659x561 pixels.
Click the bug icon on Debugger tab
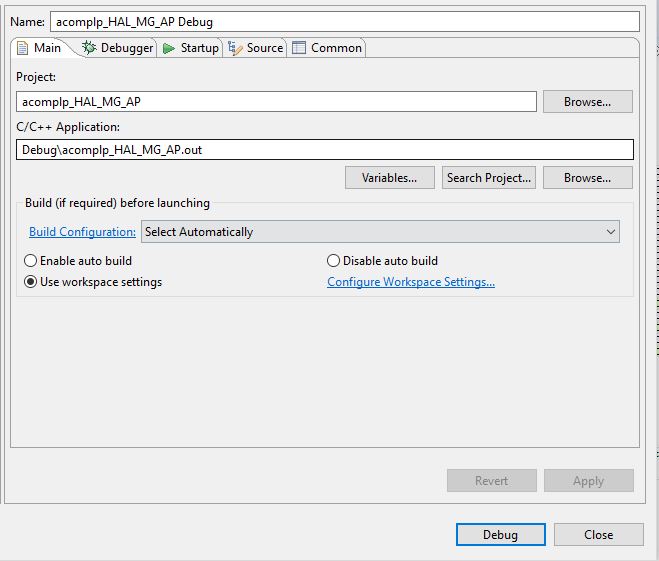click(x=90, y=48)
